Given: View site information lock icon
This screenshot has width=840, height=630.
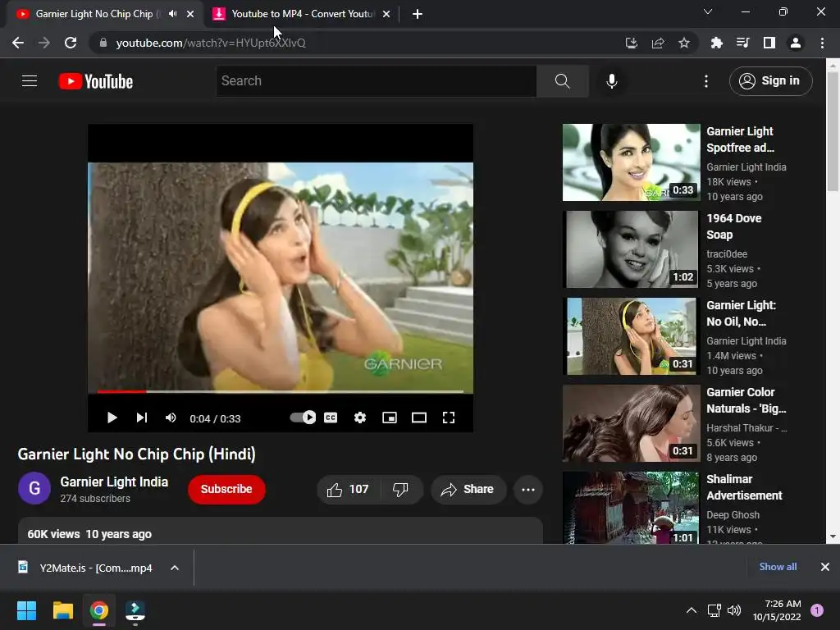Looking at the screenshot, I should click(103, 43).
